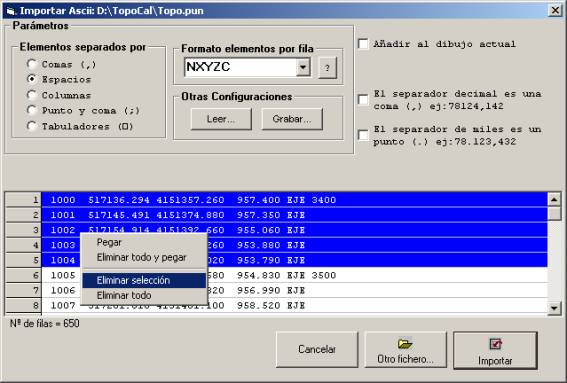This screenshot has height=383, width=567.
Task: Select row header number 1
Action: click(24, 200)
